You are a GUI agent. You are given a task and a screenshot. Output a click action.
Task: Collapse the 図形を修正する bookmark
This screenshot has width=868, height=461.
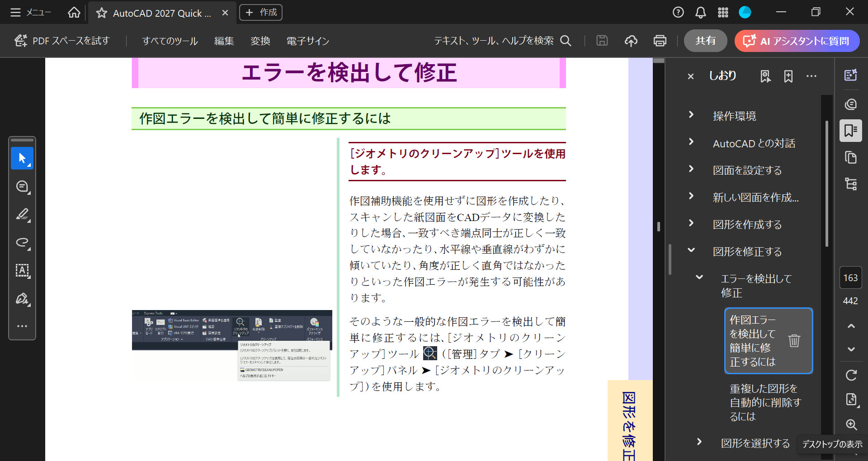pos(691,250)
